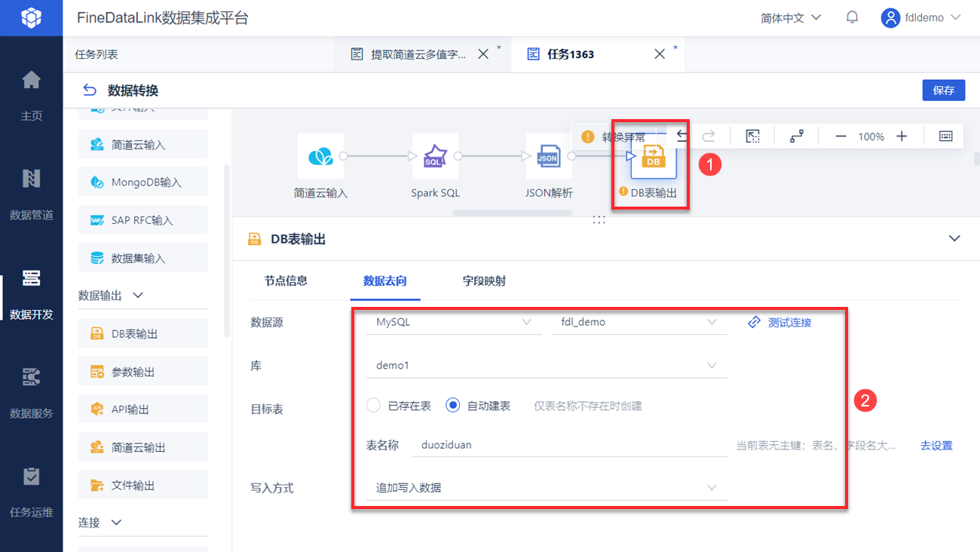Screen dimensions: 980x552
Task: Open the MySQL data source type dropdown
Action: [x=453, y=322]
